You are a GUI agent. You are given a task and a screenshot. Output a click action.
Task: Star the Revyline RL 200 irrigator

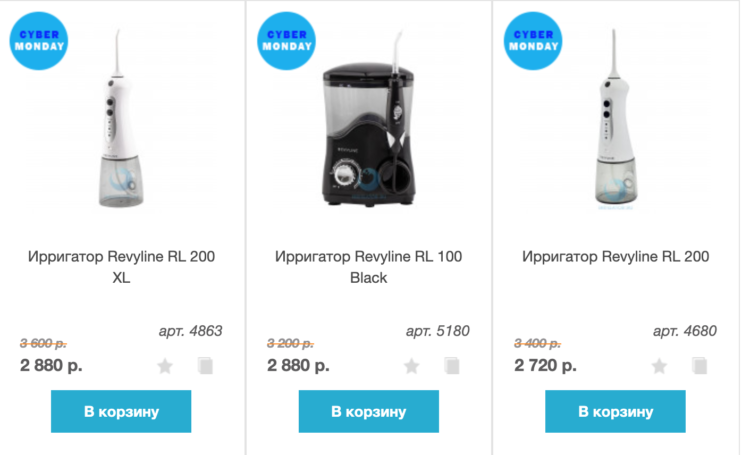(659, 366)
